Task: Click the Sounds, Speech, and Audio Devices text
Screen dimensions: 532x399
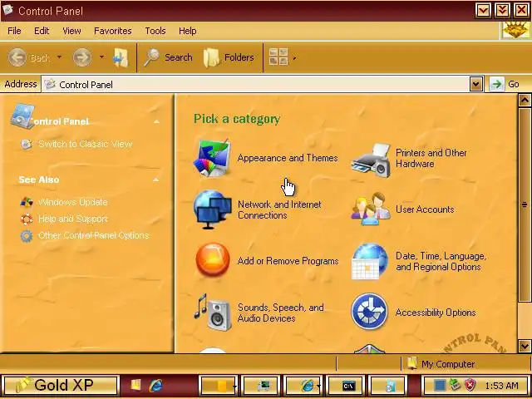Action: point(281,313)
